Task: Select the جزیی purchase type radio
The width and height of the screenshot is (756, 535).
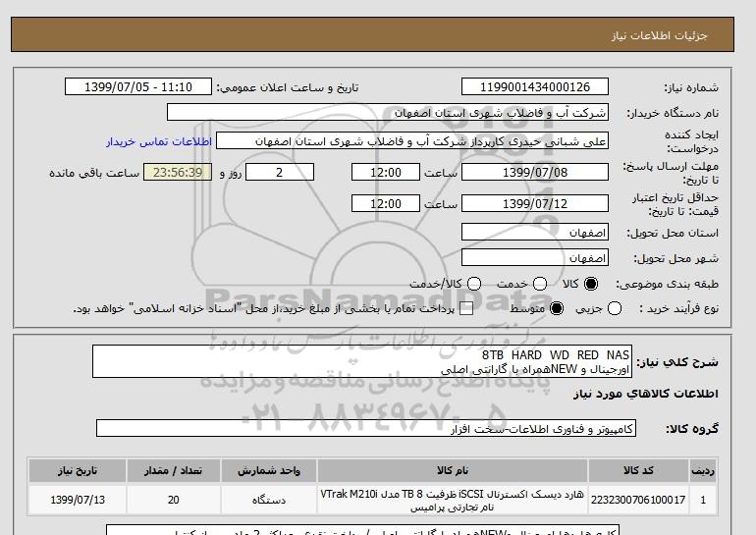Action: pyautogui.click(x=615, y=308)
